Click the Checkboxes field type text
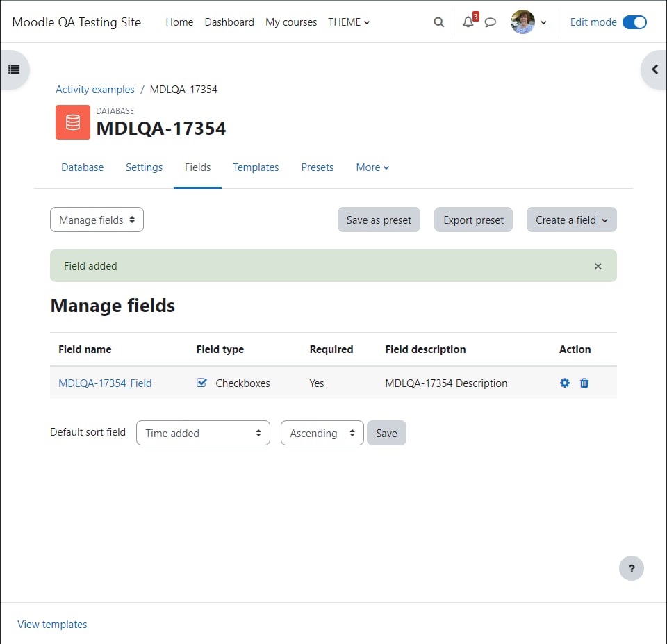 pos(242,383)
